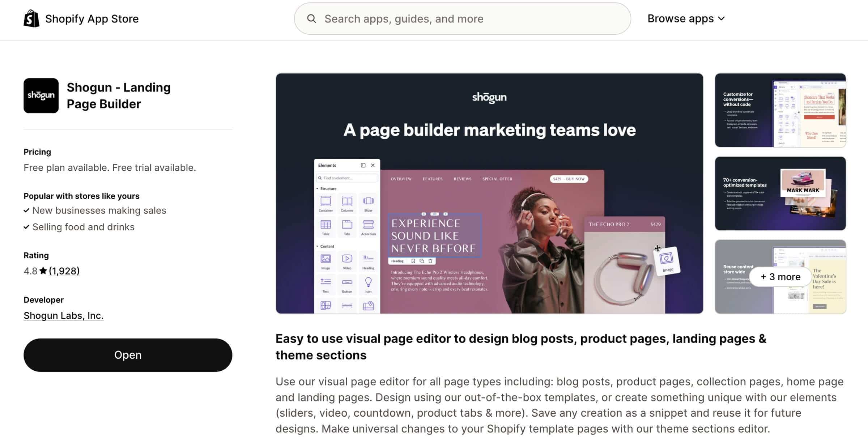Open the Browse apps dropdown
The image size is (868, 447).
(x=686, y=18)
